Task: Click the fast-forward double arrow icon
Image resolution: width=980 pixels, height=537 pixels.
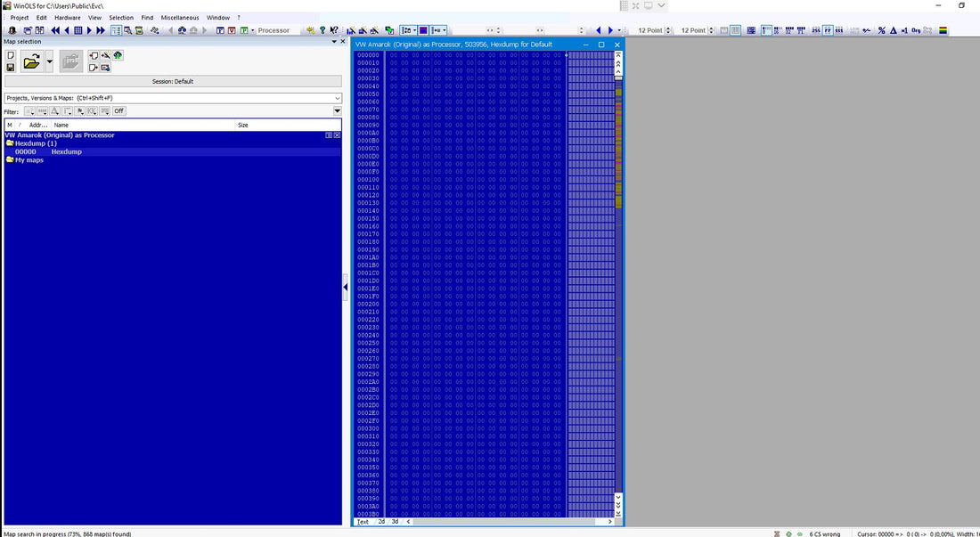Action: point(101,30)
